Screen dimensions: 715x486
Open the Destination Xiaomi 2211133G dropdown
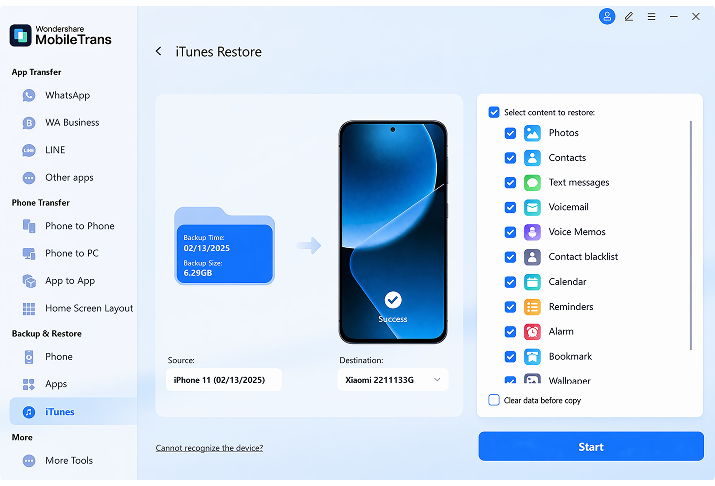(393, 380)
